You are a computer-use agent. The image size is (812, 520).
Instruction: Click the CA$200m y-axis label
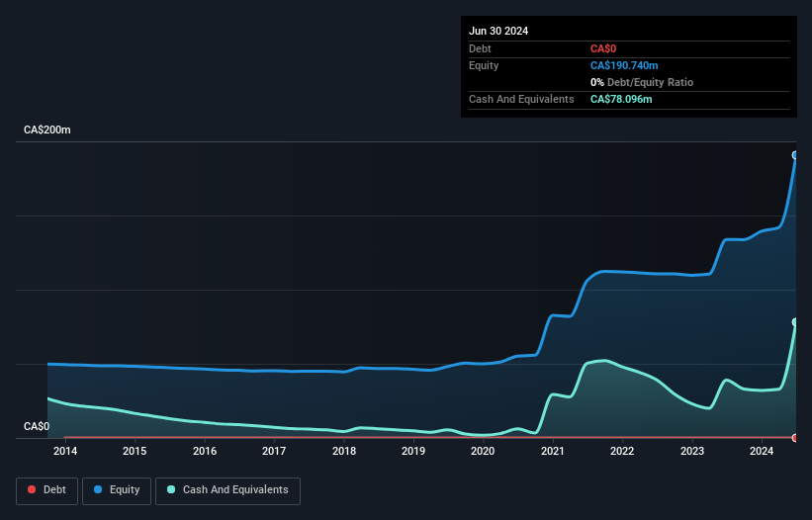pyautogui.click(x=47, y=130)
